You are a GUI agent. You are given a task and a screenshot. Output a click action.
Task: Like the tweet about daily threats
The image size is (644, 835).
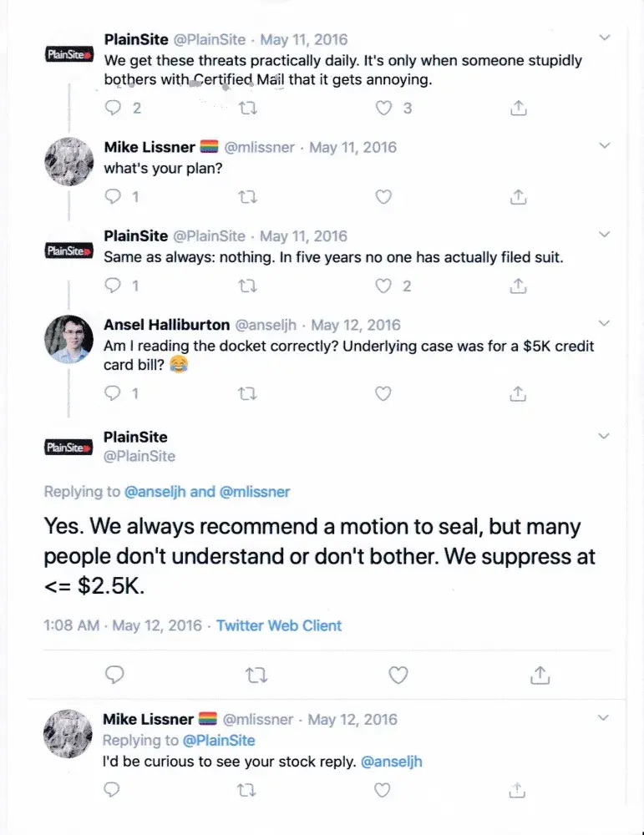tap(383, 108)
